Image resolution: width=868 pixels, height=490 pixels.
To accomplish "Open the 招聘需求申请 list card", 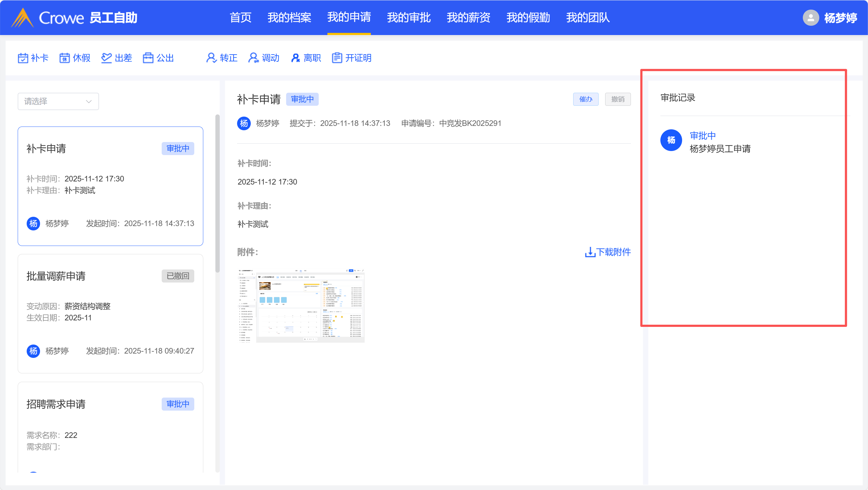I will pyautogui.click(x=110, y=426).
